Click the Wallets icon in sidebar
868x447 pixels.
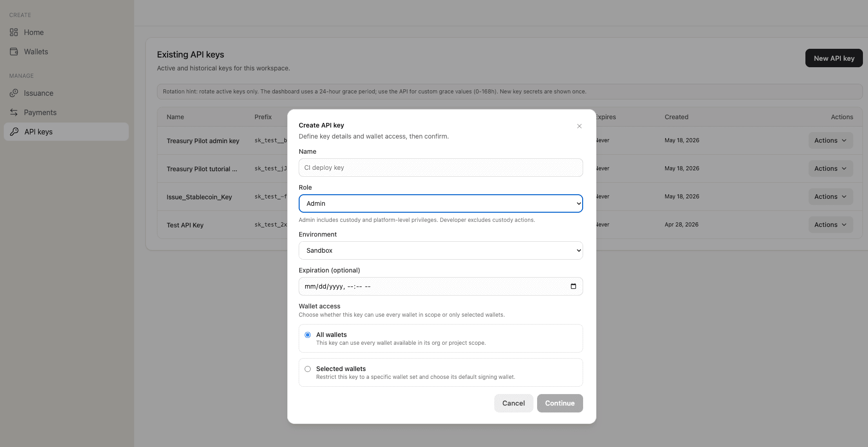[14, 52]
